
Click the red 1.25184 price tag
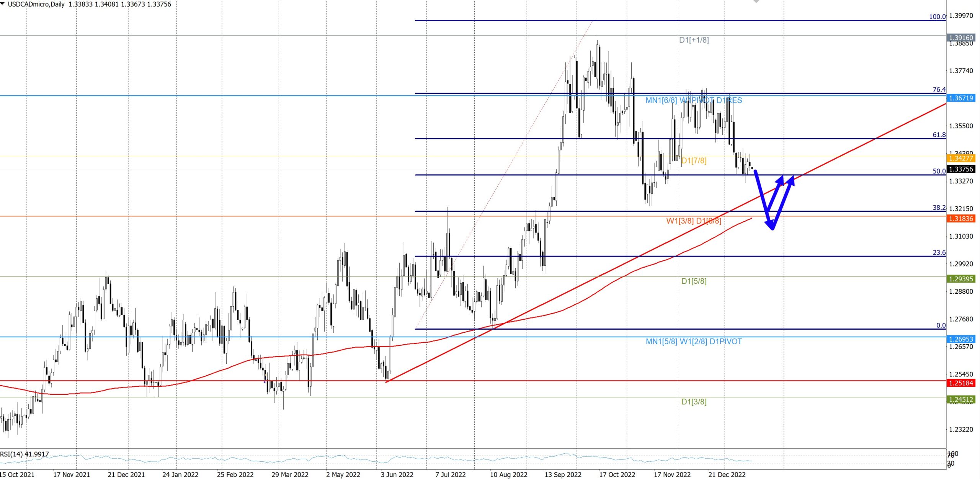(961, 383)
